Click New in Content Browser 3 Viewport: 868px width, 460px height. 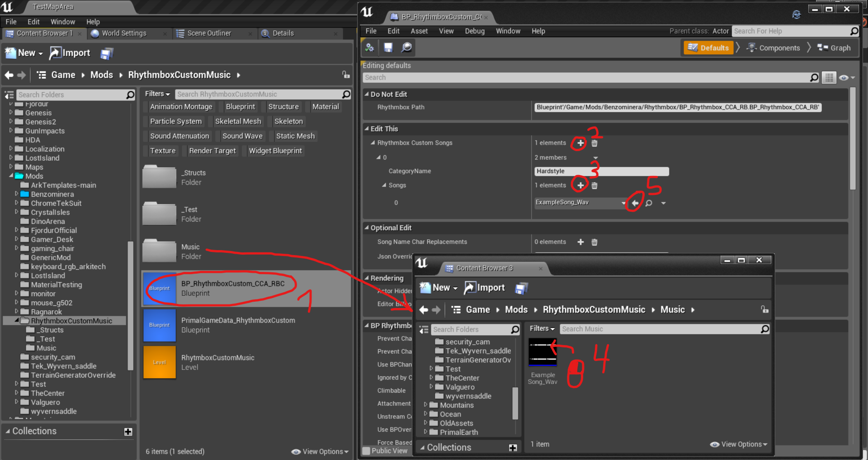tap(439, 288)
